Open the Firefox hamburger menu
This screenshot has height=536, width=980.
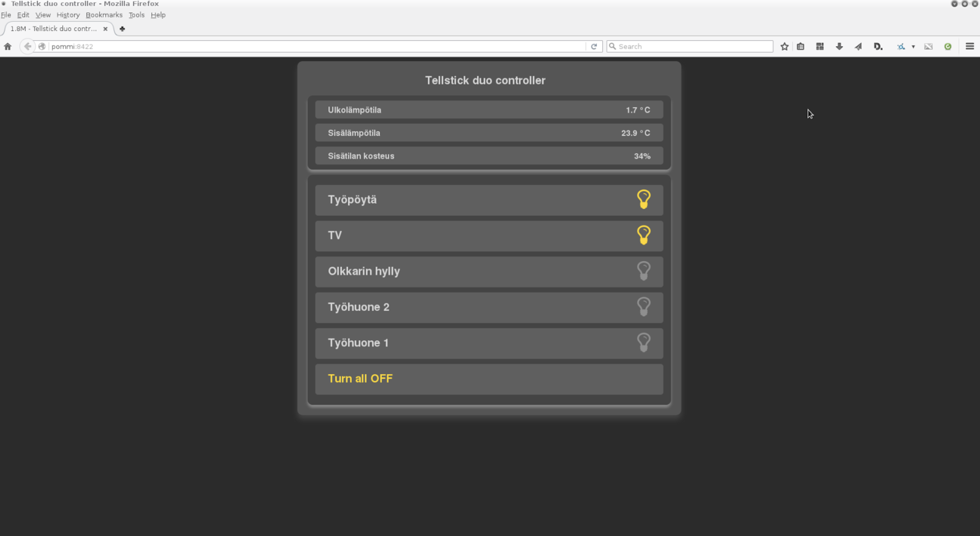[x=969, y=46]
